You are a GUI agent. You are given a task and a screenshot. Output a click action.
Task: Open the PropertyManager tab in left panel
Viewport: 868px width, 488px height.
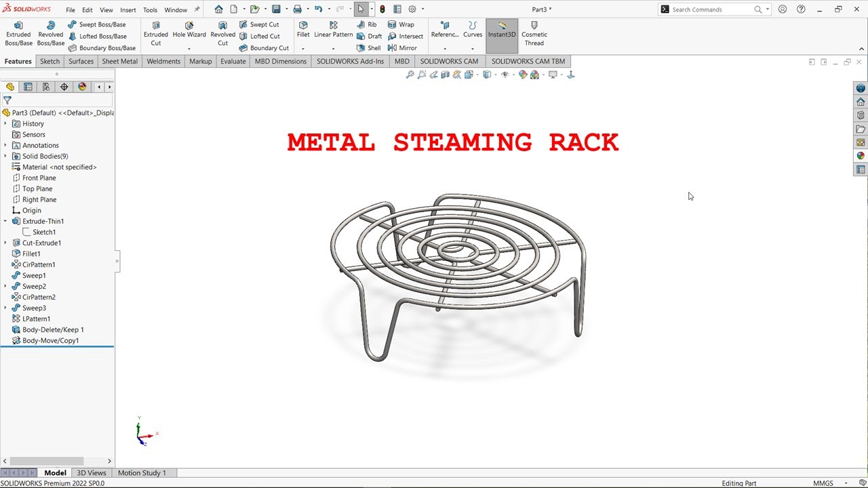28,87
